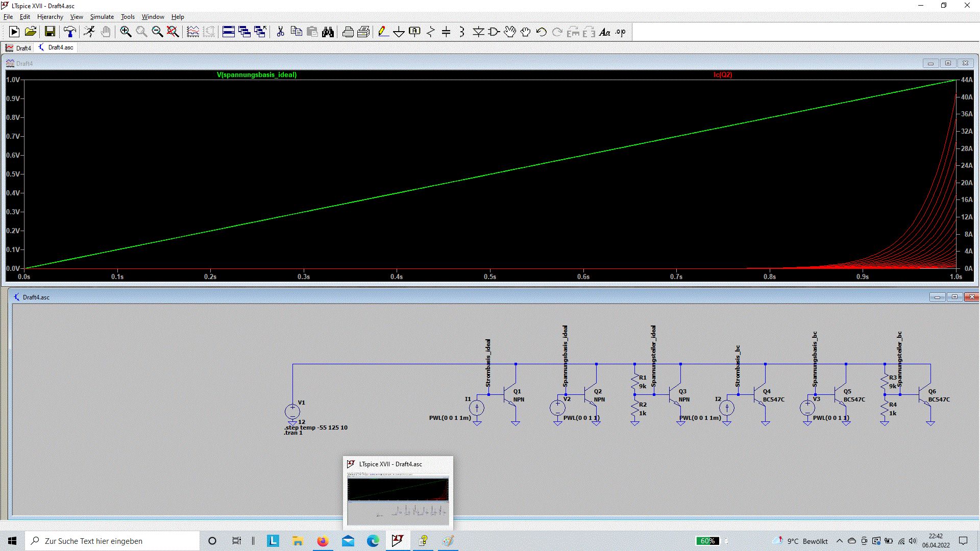The width and height of the screenshot is (980, 551).
Task: Switch to the Draft4 waveform tab
Action: click(19, 48)
